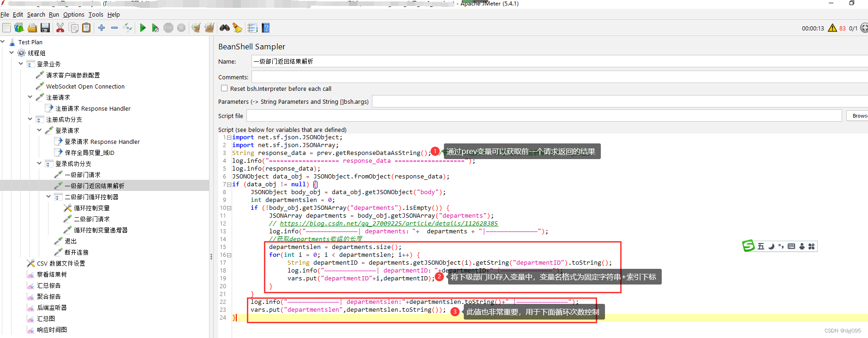Viewport: 868px width, 338px height.
Task: Expand all nodes with plus icon
Action: (x=102, y=28)
